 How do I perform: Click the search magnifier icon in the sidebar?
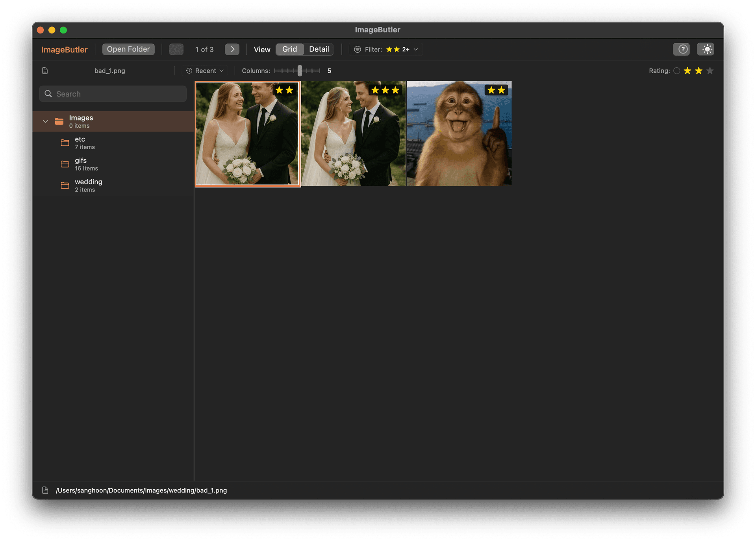(x=48, y=94)
